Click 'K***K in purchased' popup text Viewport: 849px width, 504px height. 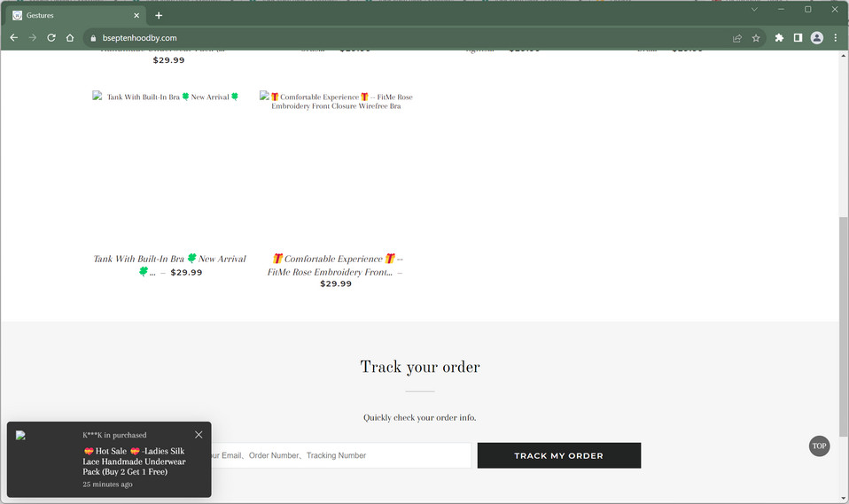114,435
